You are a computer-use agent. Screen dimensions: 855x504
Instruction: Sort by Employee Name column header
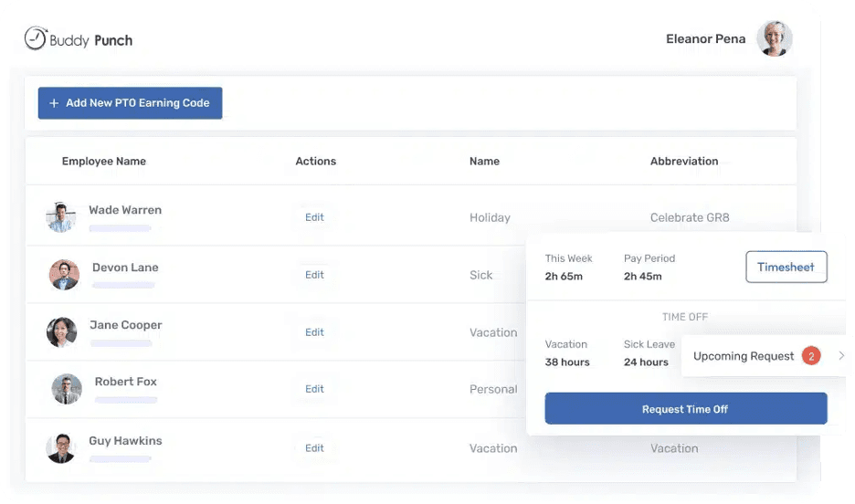[103, 162]
